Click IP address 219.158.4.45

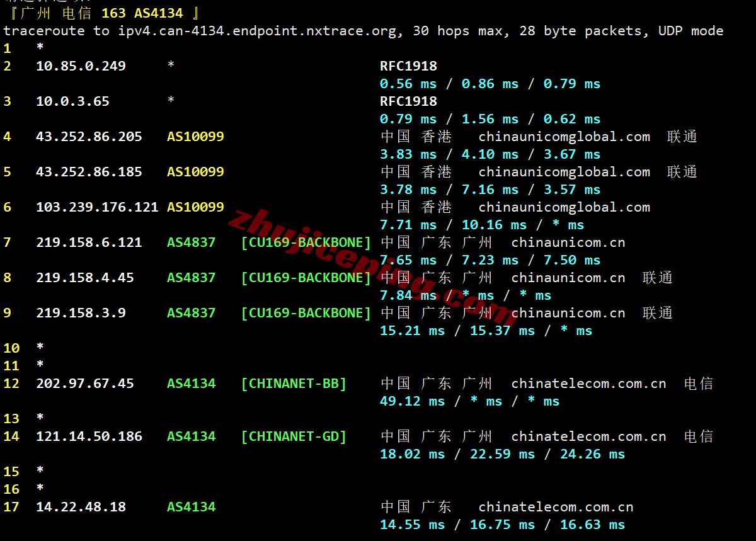click(85, 278)
